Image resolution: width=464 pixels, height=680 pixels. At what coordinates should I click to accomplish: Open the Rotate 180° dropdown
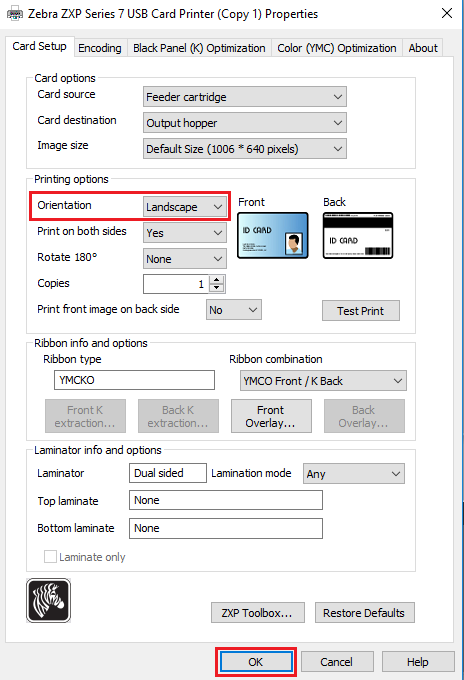[x=185, y=259]
